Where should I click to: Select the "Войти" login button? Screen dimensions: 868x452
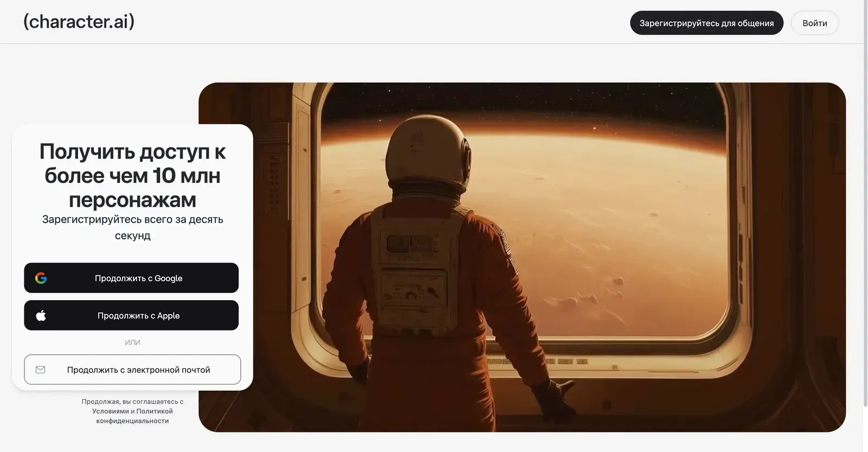click(814, 23)
